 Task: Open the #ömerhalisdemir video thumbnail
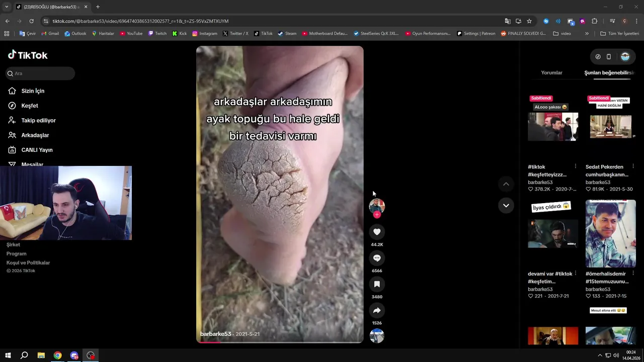(x=610, y=234)
